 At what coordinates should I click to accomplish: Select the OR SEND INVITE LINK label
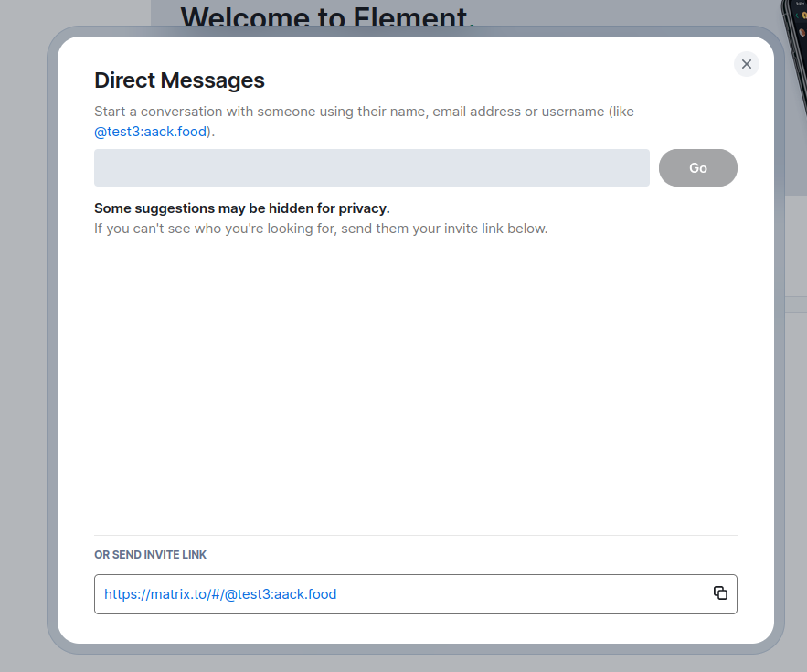tap(150, 555)
